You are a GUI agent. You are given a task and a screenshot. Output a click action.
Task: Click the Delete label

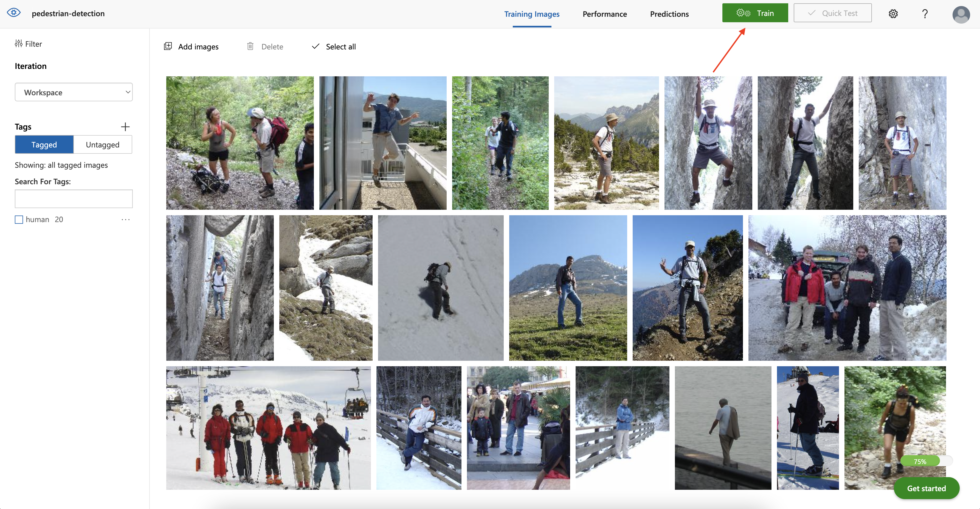coord(272,46)
